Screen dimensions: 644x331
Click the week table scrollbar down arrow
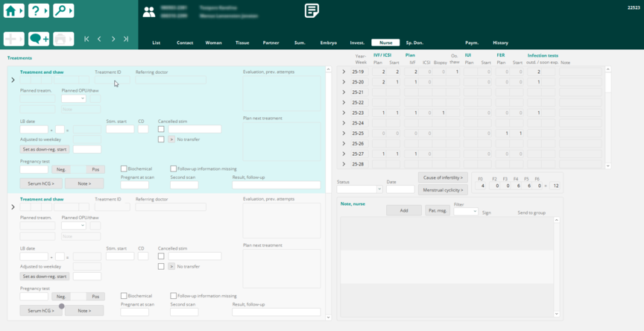tap(608, 165)
